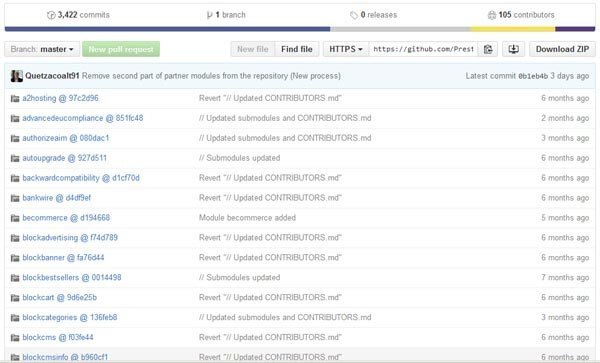Click the contributors people icon
This screenshot has width=600, height=363.
click(x=492, y=15)
